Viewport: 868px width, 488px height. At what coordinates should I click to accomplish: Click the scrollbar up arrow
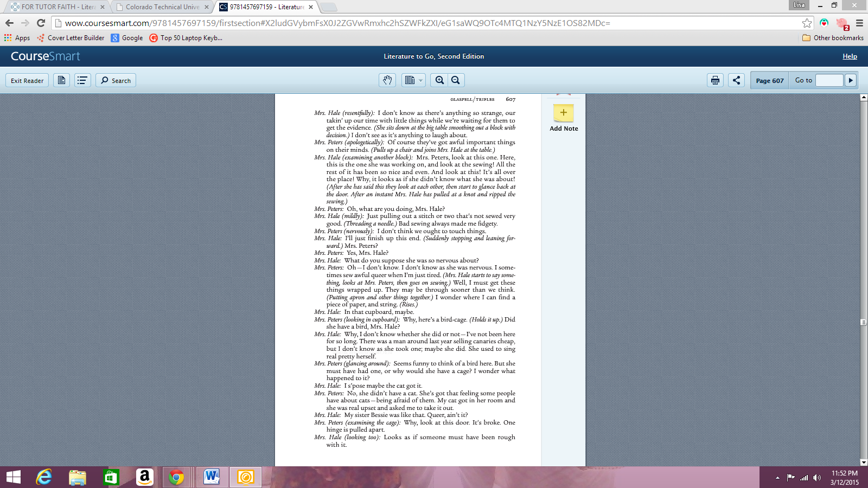[x=864, y=98]
